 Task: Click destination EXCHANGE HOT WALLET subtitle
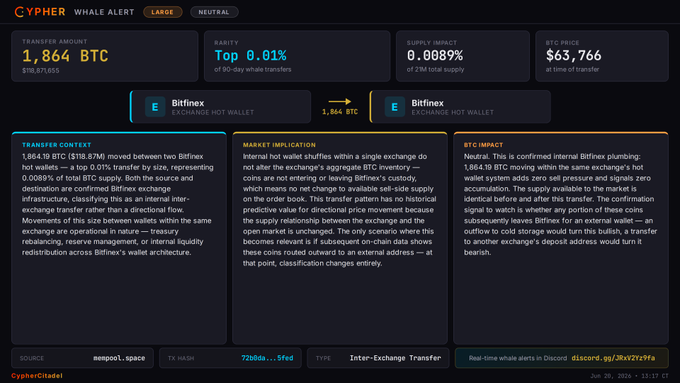(x=453, y=113)
